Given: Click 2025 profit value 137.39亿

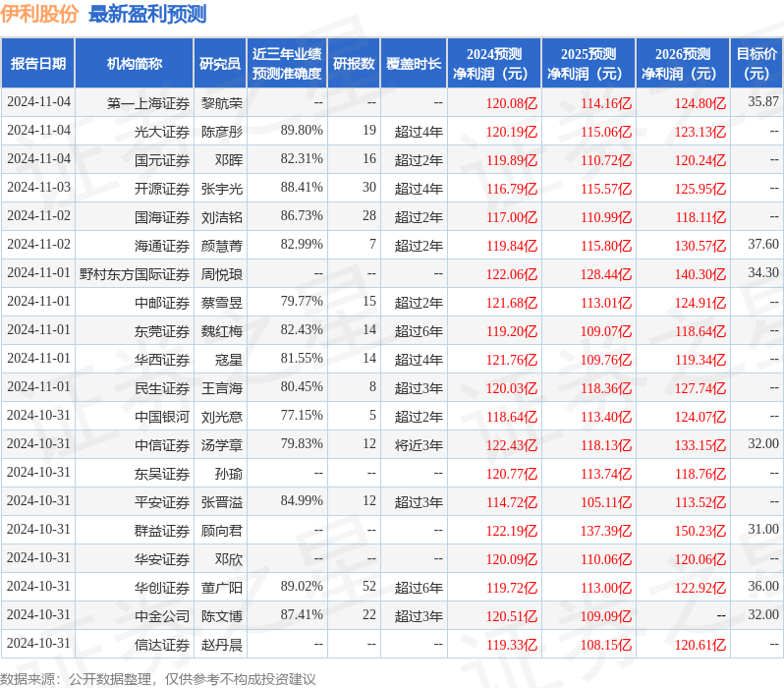Looking at the screenshot, I should (x=606, y=532).
